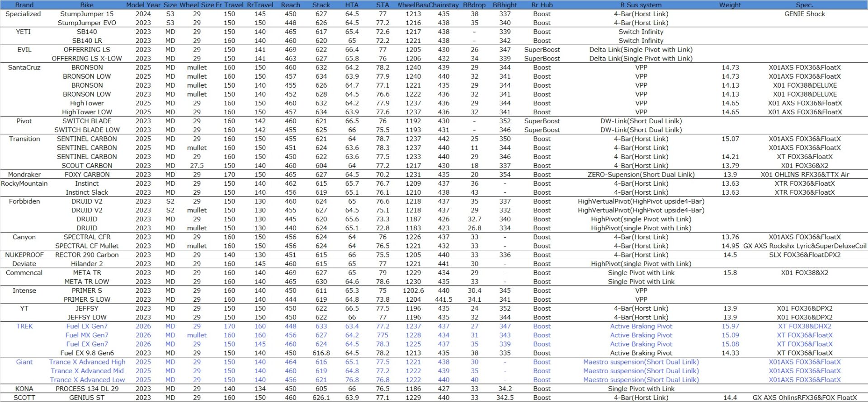Click the 'Instinct Slack' bike cell

point(87,192)
